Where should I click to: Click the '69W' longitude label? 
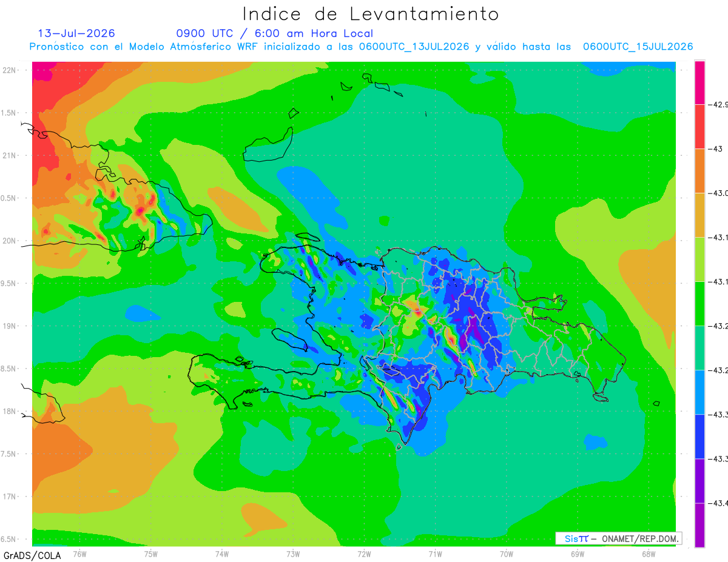[578, 554]
